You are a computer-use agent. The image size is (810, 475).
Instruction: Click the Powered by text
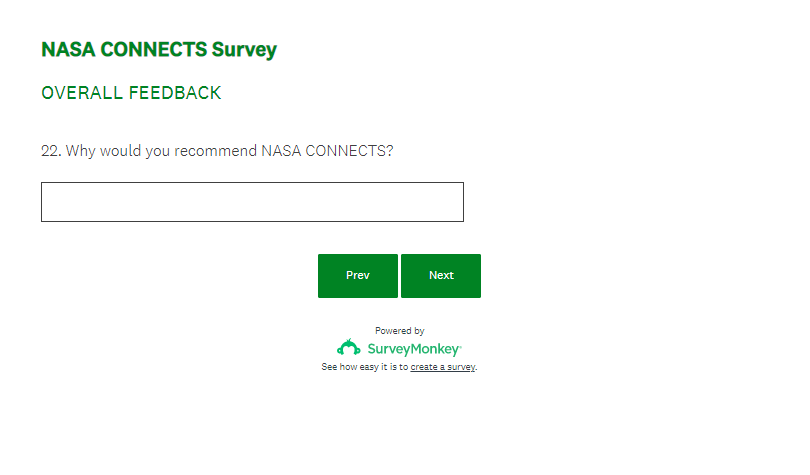[400, 330]
